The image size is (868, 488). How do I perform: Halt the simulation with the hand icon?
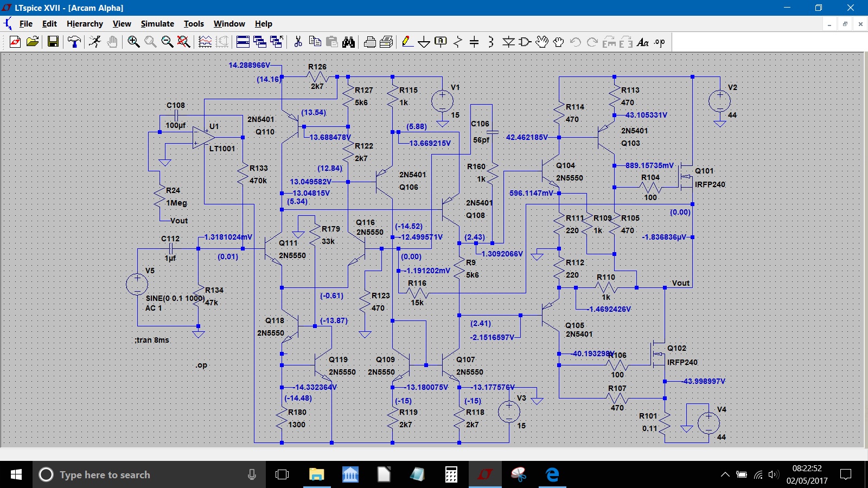pos(112,42)
